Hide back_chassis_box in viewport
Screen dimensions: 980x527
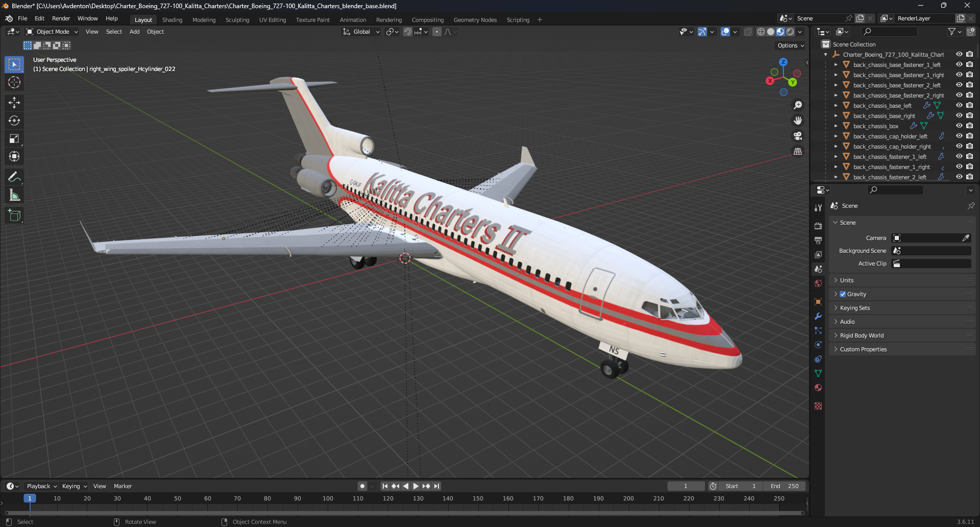[959, 126]
